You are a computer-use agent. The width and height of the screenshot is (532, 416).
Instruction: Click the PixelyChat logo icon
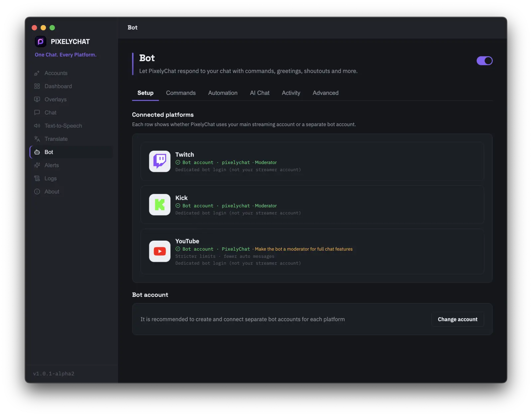[x=41, y=42]
